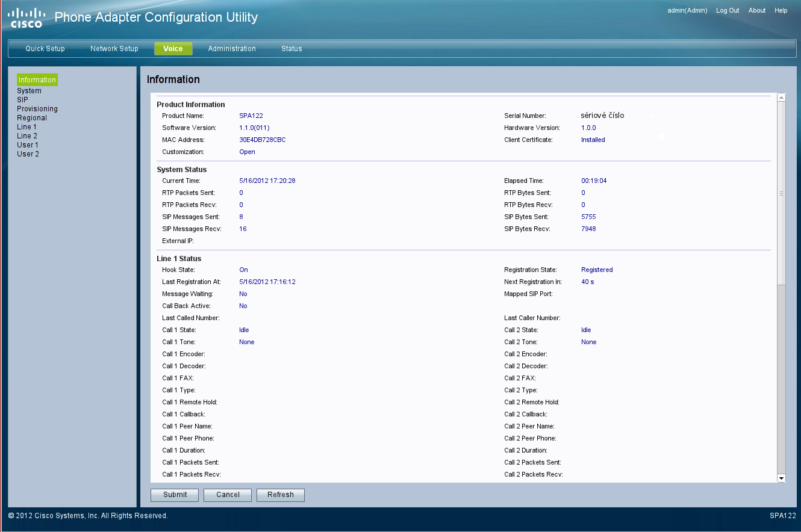Viewport: 801px width, 532px height.
Task: Open the Quick Setup tab
Action: (x=45, y=49)
